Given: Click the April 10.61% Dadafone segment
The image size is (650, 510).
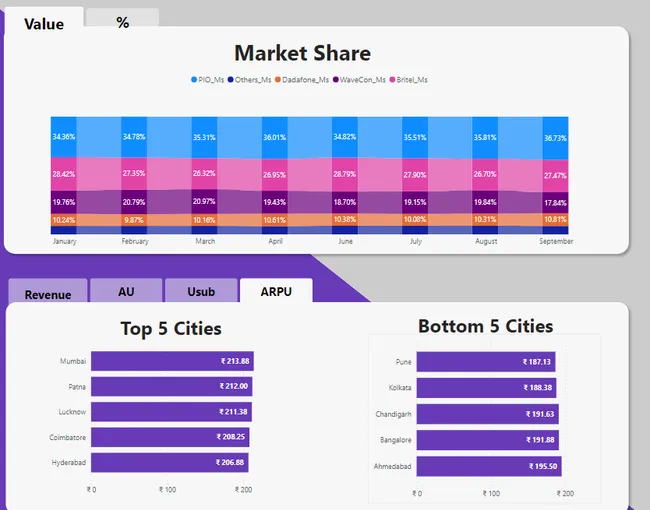Looking at the screenshot, I should [274, 220].
